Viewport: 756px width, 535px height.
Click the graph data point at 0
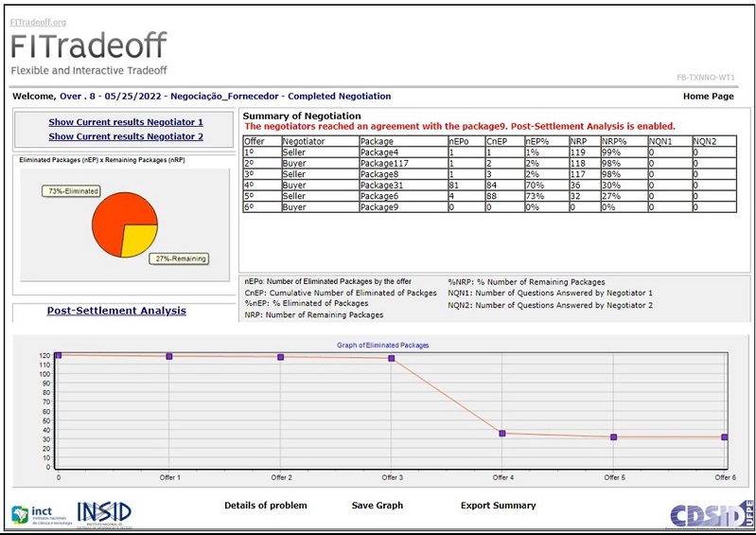pyautogui.click(x=58, y=355)
